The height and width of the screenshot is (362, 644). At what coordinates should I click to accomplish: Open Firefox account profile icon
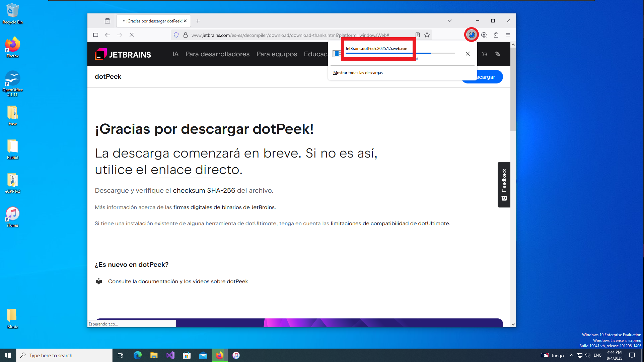484,35
